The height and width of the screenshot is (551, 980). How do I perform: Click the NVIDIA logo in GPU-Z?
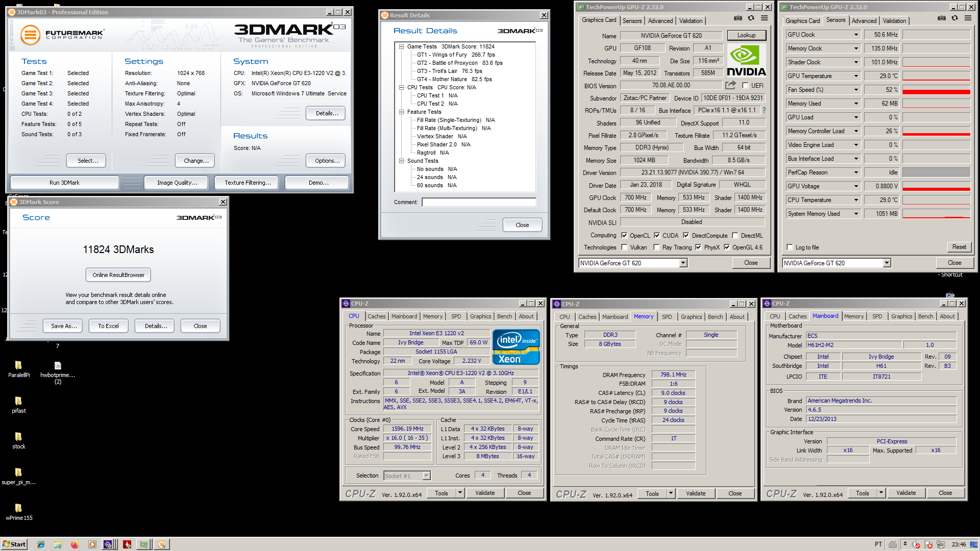(x=746, y=61)
